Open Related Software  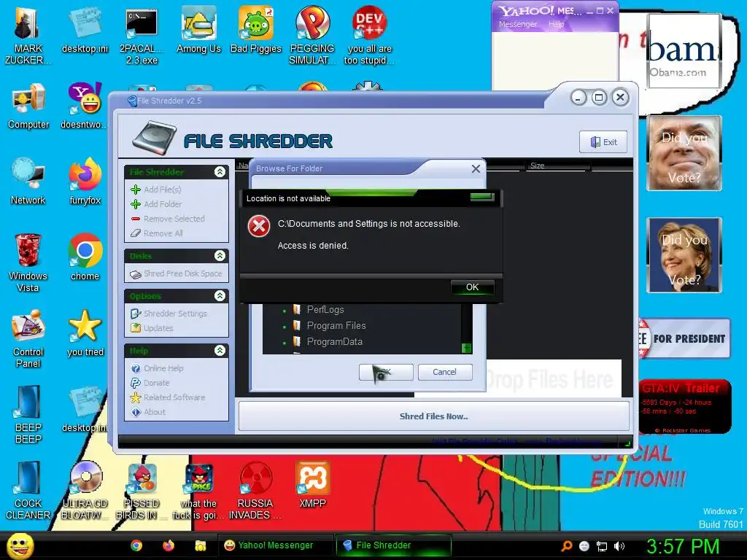click(x=168, y=397)
